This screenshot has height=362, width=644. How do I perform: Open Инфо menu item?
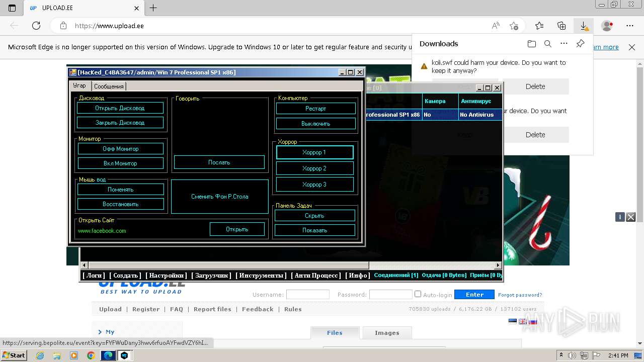tap(358, 276)
